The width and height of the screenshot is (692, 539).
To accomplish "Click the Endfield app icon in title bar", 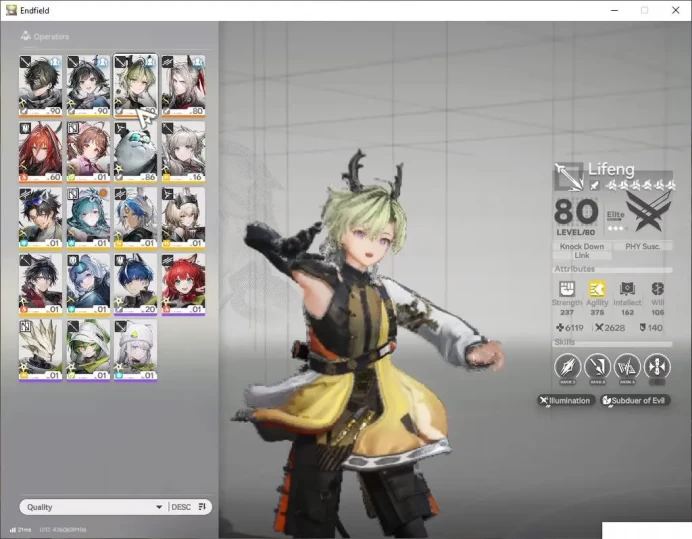I will click(x=11, y=10).
